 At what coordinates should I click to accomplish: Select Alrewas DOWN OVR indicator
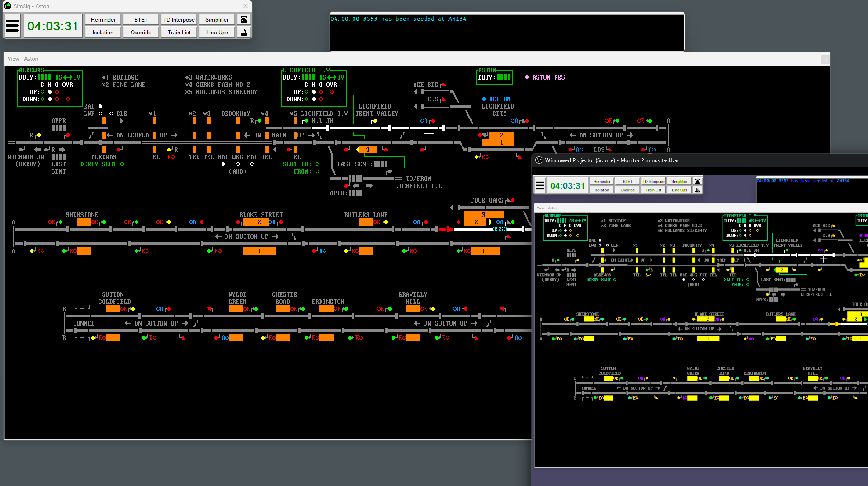point(68,99)
